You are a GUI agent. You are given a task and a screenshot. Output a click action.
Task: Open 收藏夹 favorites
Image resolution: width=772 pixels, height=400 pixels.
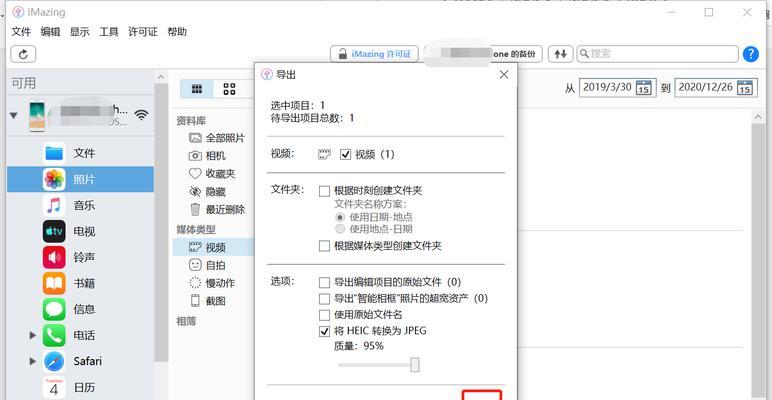pyautogui.click(x=212, y=174)
